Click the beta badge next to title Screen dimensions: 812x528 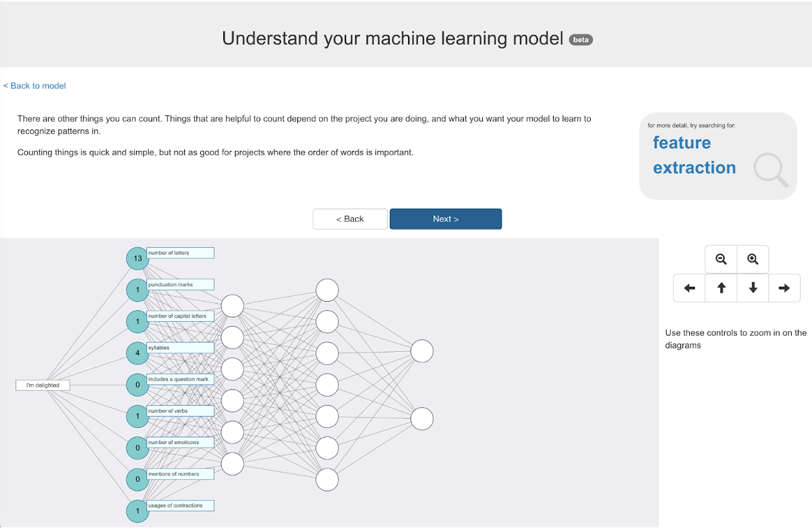pyautogui.click(x=580, y=40)
